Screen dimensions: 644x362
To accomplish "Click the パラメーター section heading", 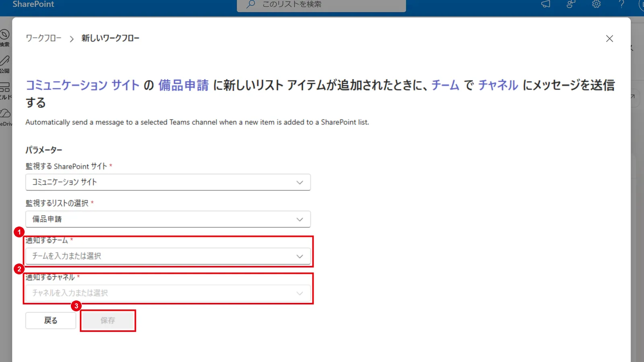I will point(44,150).
